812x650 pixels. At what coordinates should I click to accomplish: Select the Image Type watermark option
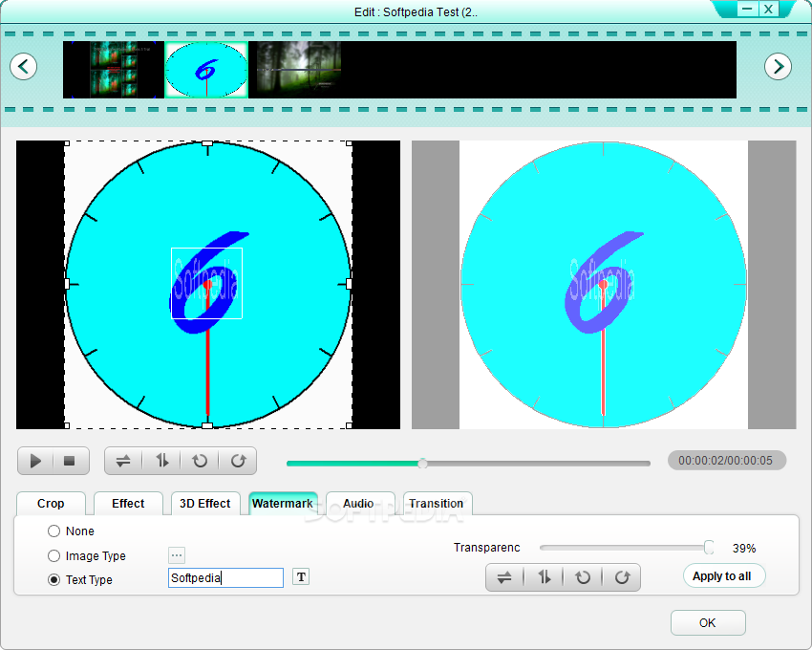tap(53, 555)
